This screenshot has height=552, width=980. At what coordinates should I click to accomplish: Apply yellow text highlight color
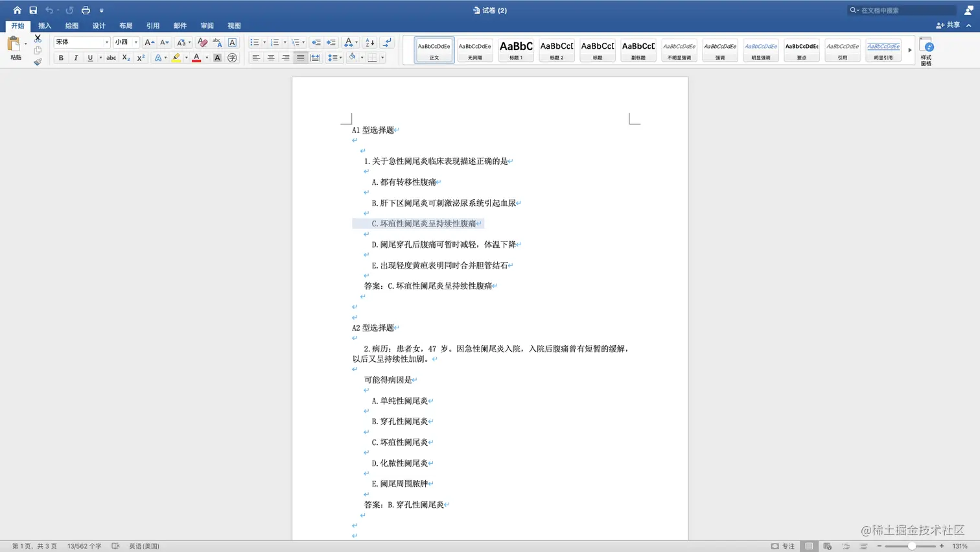tap(176, 58)
